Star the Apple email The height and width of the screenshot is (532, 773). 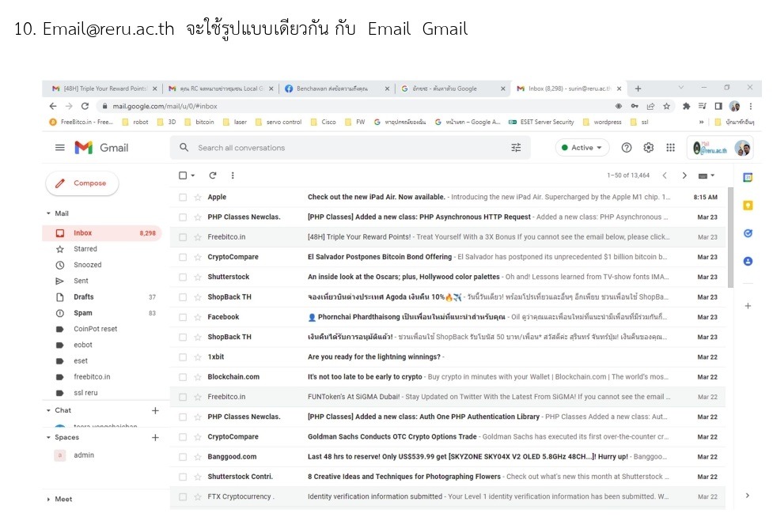(x=198, y=197)
